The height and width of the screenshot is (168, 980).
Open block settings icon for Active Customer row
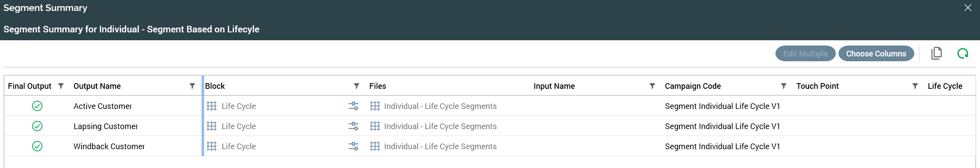point(353,106)
